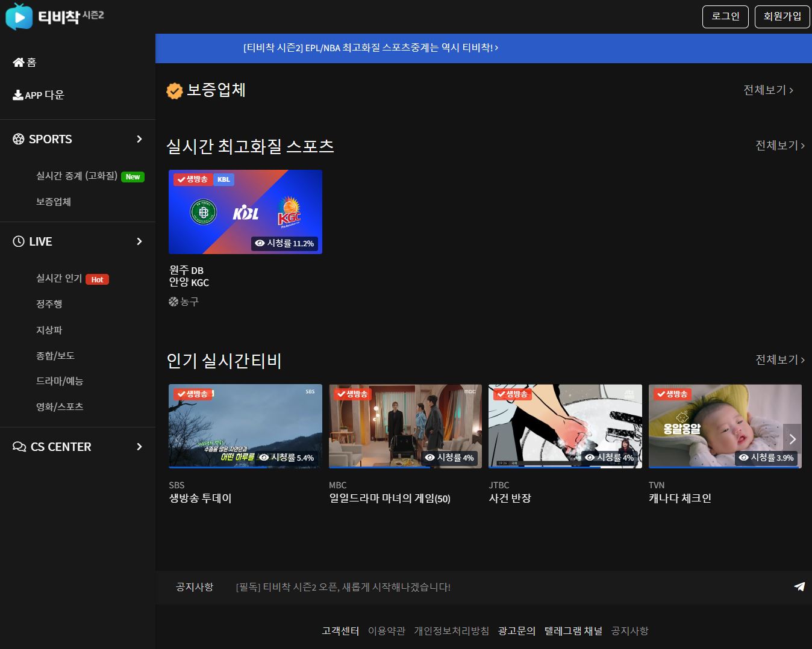
Task: Click the SPORTS soccer ball icon
Action: 19,139
